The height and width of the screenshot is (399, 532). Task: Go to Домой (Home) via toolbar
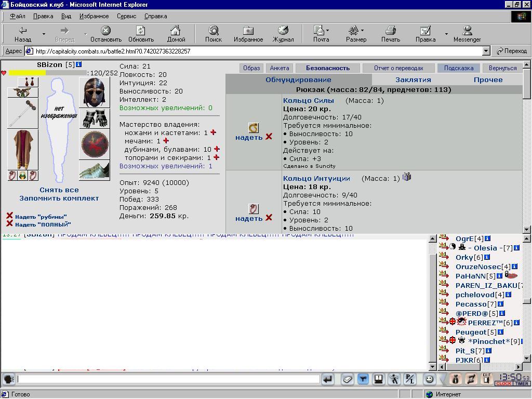point(176,34)
